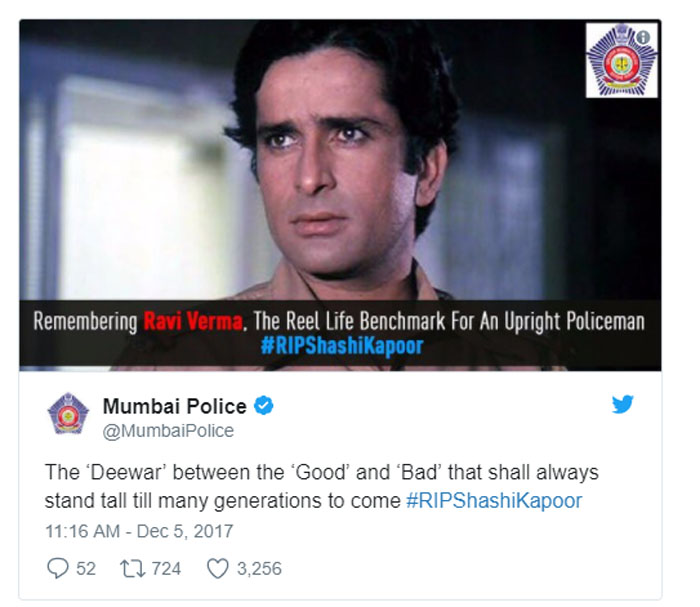700x607 pixels.
Task: Click the 'Deewar' tweet body text
Action: pos(321,486)
